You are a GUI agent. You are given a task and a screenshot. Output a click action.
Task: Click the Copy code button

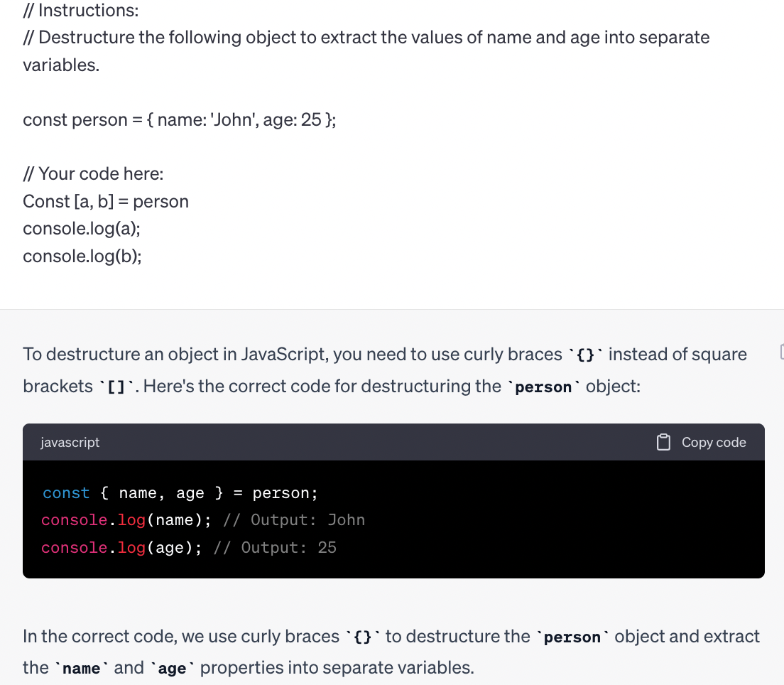701,442
